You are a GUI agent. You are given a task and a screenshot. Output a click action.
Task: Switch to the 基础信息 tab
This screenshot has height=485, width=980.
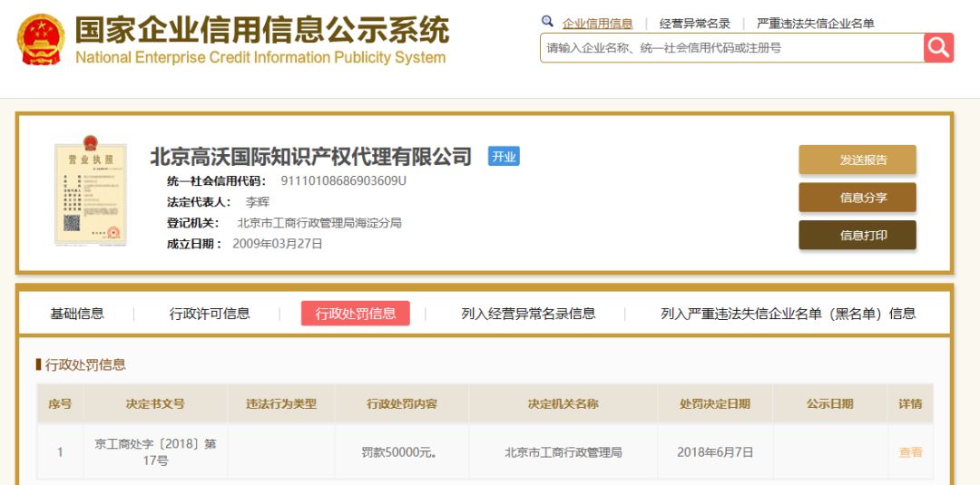coord(77,314)
